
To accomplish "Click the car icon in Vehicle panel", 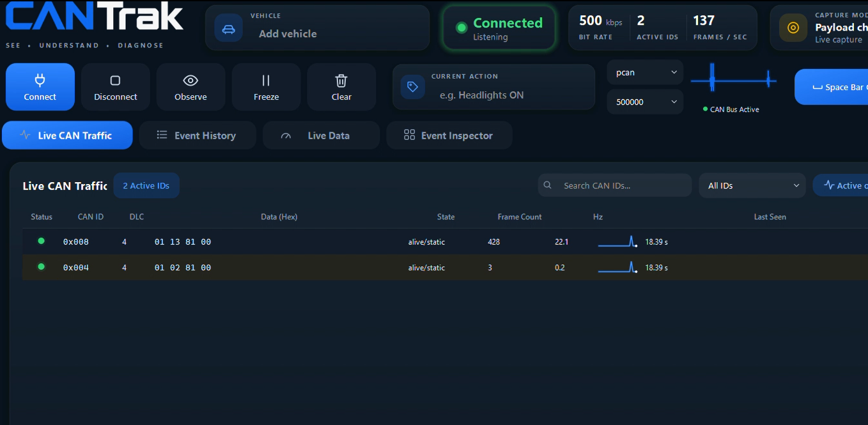I will (x=228, y=29).
